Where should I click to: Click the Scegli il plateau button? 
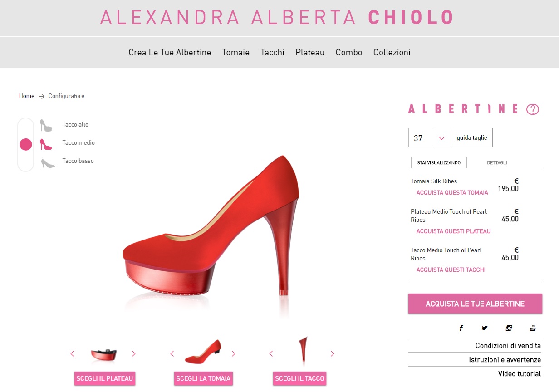tap(105, 378)
